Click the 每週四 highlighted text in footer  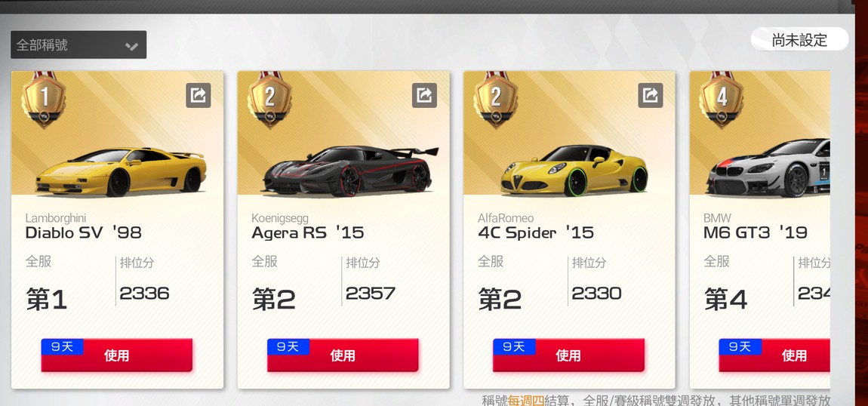tap(526, 400)
